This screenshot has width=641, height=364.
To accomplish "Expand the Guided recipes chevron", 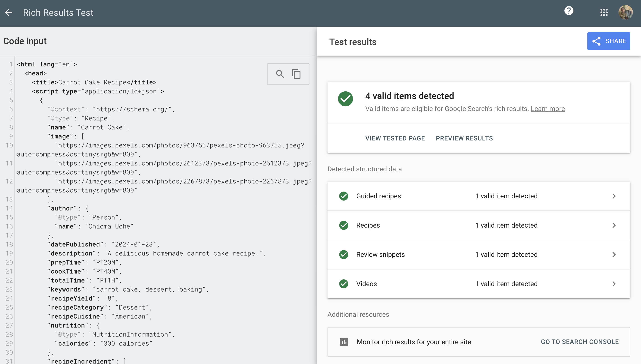I will tap(614, 196).
